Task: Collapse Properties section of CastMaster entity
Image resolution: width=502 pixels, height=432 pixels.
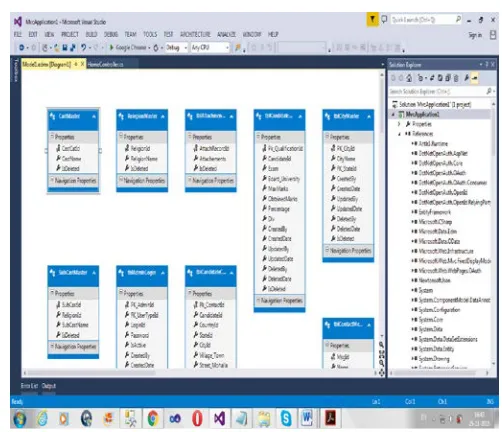Action: pos(52,136)
